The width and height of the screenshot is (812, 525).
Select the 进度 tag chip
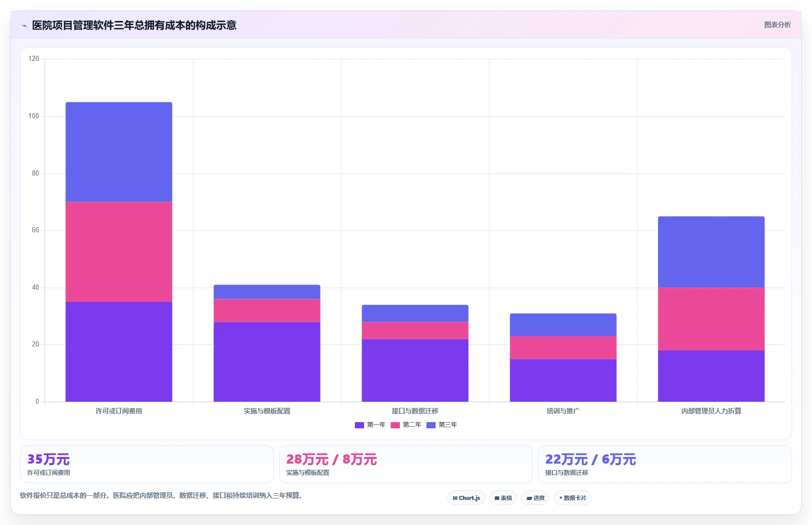[x=535, y=498]
